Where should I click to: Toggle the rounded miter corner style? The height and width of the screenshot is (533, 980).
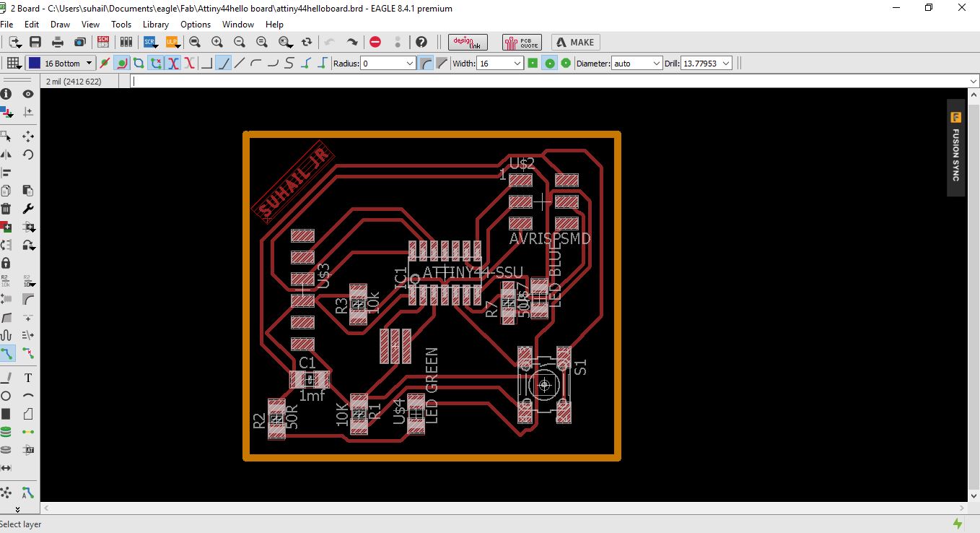426,64
